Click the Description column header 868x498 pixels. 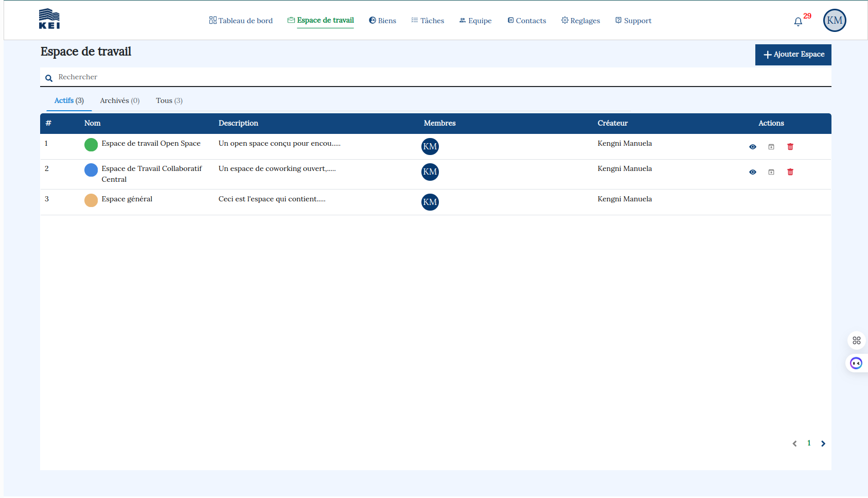coord(238,123)
